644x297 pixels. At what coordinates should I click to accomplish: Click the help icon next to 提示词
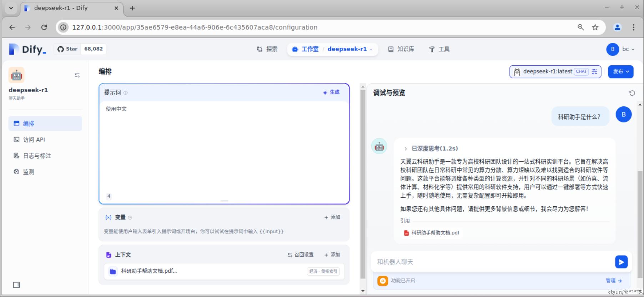(x=125, y=93)
